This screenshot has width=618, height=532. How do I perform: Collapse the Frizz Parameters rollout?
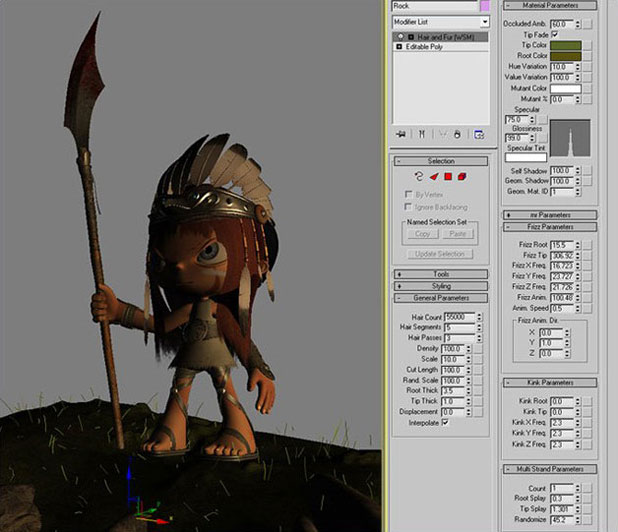(x=550, y=227)
